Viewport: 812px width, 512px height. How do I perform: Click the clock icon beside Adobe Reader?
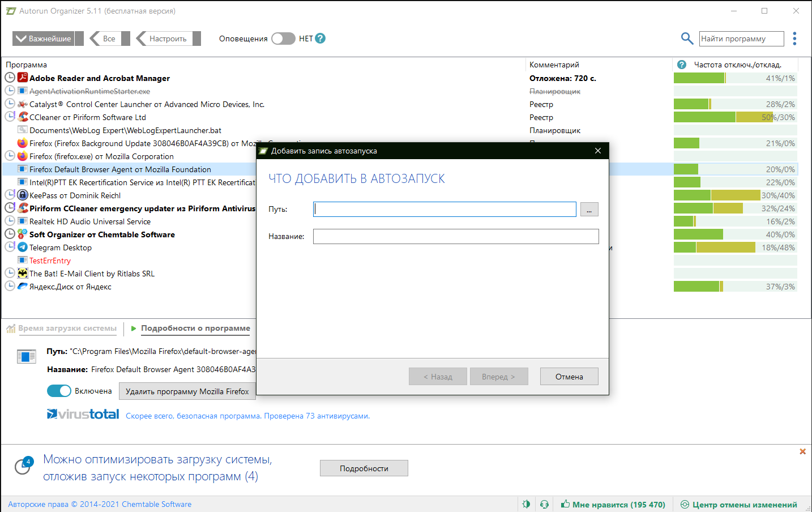(x=10, y=78)
